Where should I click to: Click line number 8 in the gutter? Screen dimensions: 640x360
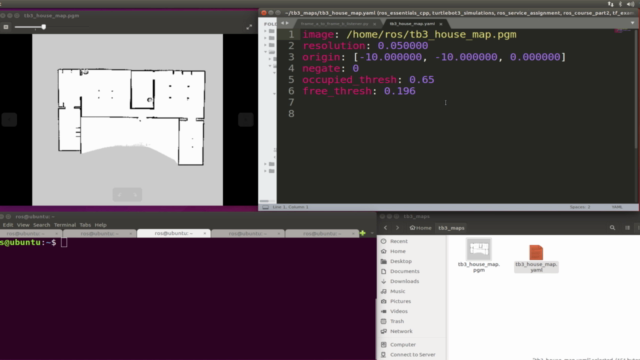(291, 113)
